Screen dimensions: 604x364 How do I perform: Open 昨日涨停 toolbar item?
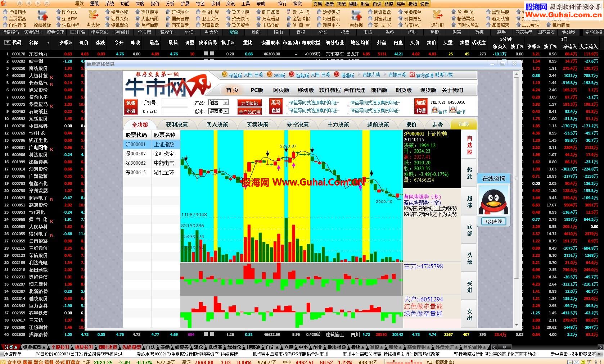(267, 12)
